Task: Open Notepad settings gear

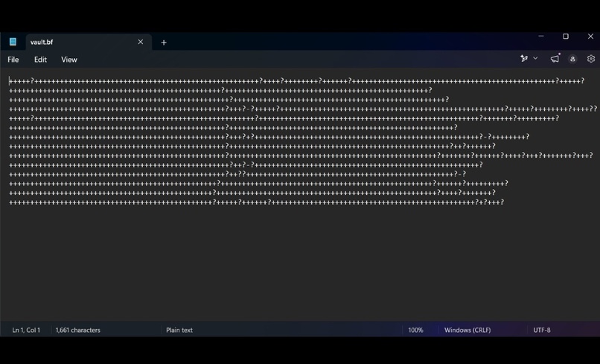Action: (591, 59)
